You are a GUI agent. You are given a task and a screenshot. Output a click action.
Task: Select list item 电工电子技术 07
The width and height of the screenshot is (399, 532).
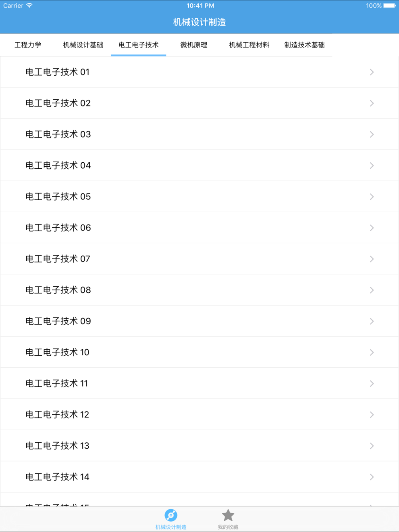point(199,259)
